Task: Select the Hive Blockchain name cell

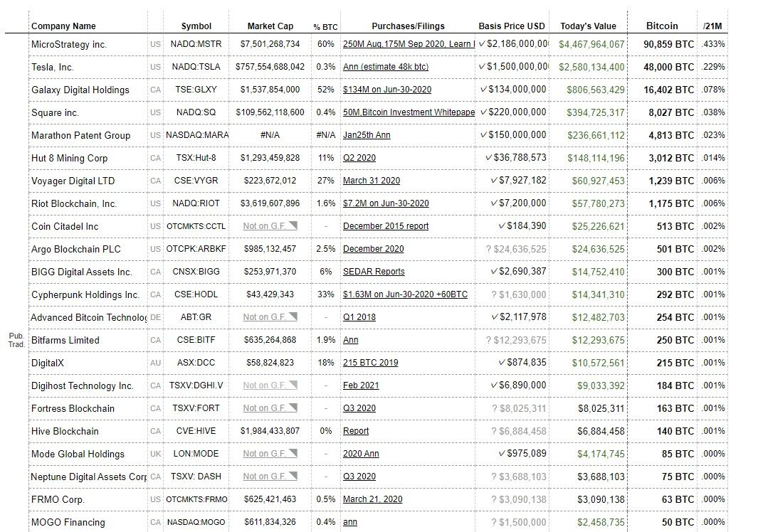Action: pyautogui.click(x=88, y=431)
